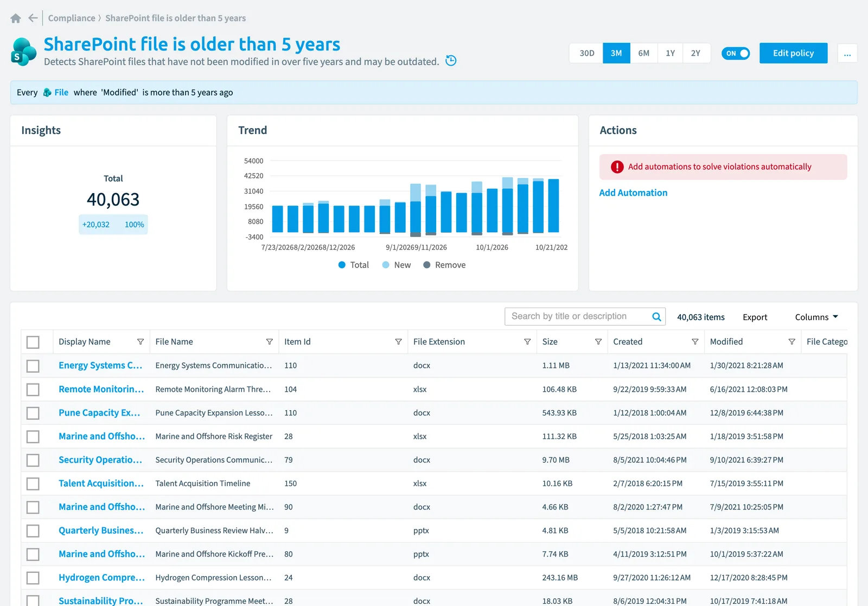Toggle the Remove legend swatch
This screenshot has height=606, width=868.
(427, 265)
